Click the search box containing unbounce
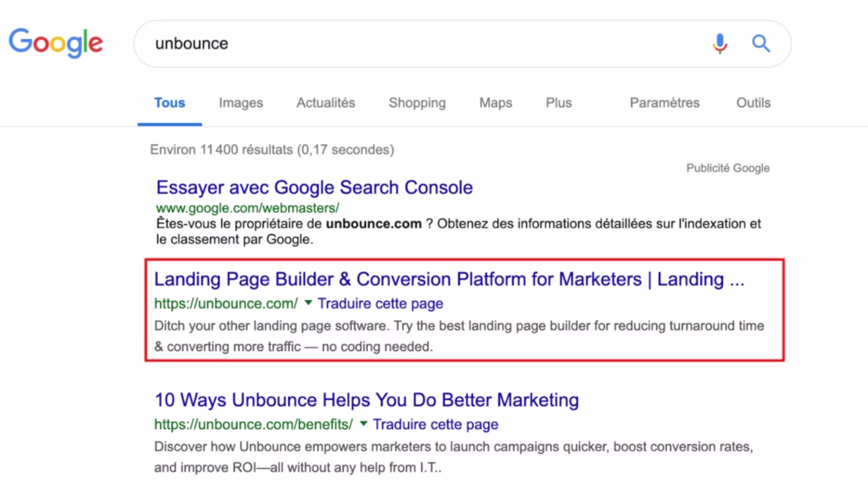Screen dimensions: 868x496 (x=424, y=43)
